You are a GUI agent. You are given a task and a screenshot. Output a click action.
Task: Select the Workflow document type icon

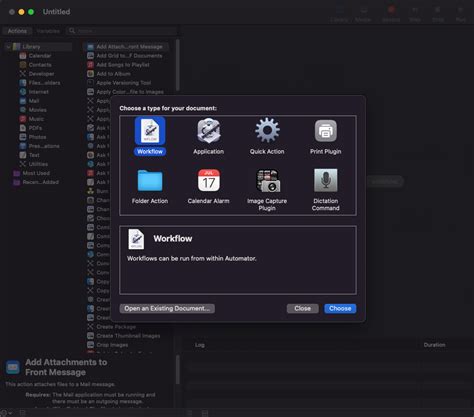(150, 131)
